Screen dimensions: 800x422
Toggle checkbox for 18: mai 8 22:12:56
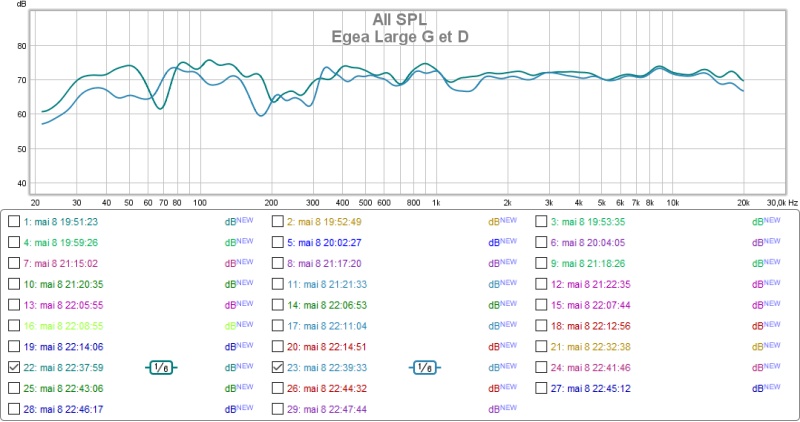click(x=541, y=326)
